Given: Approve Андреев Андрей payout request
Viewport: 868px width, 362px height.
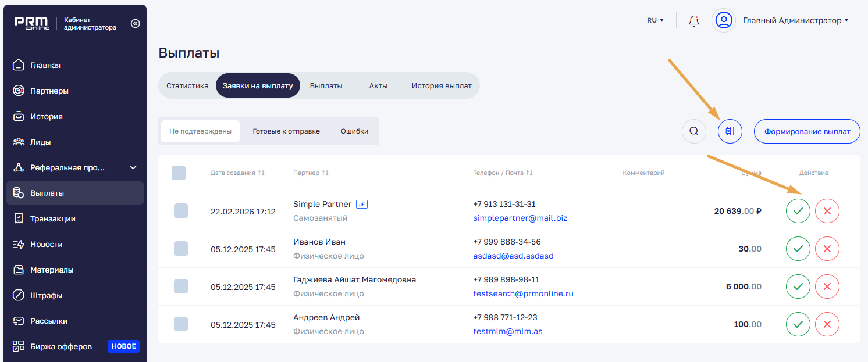Looking at the screenshot, I should [x=798, y=324].
